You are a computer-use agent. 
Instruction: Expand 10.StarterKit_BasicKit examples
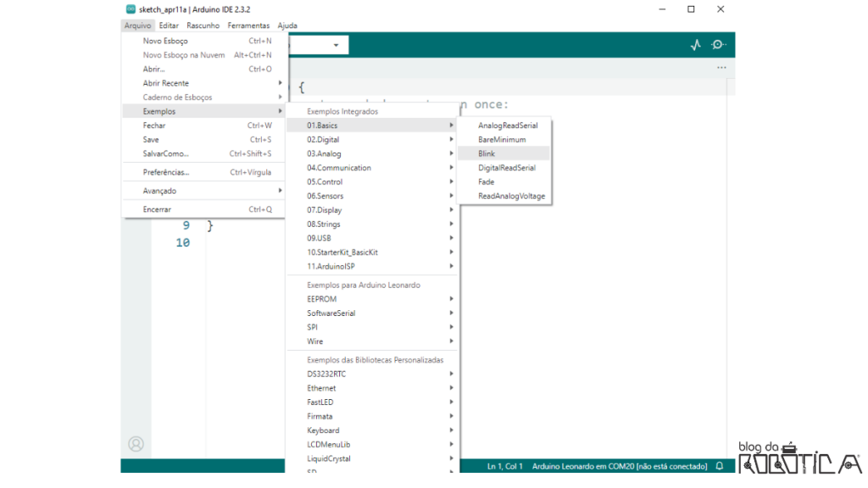(372, 252)
